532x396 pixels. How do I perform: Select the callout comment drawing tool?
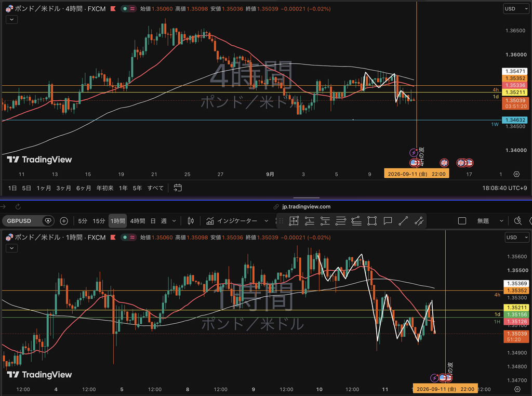(388, 221)
